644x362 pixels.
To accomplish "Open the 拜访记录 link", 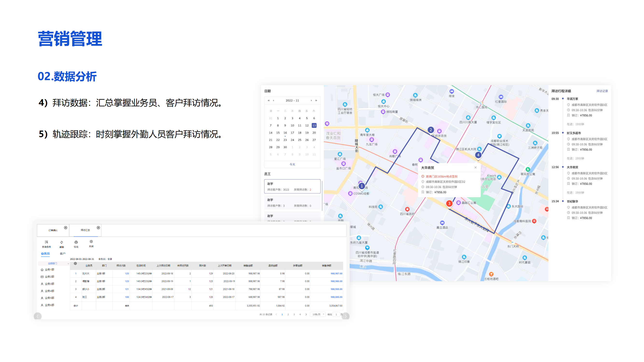I will pyautogui.click(x=602, y=91).
